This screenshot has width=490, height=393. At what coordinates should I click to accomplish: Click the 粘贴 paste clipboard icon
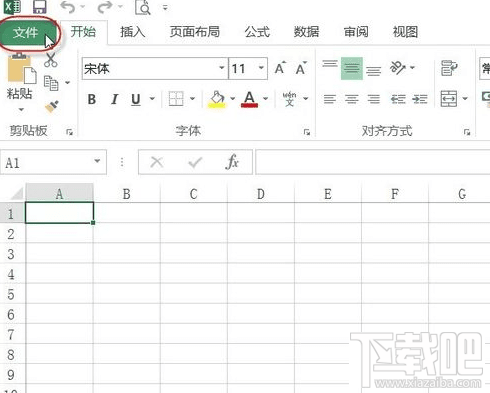tap(21, 68)
